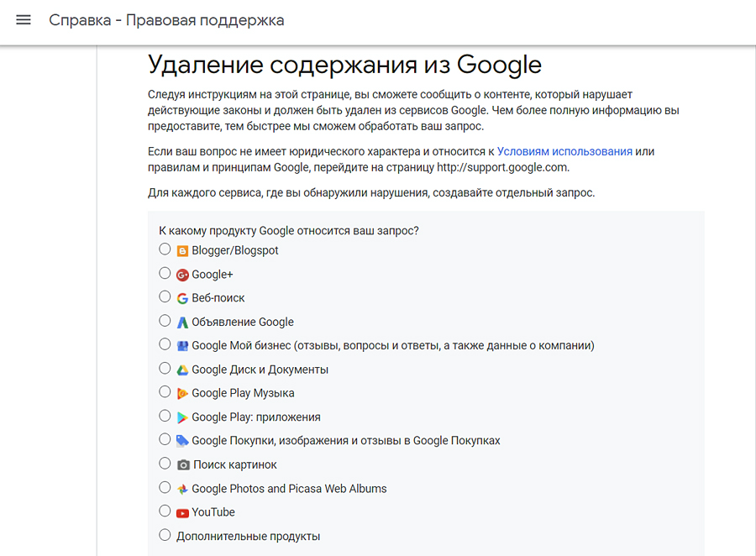The width and height of the screenshot is (756, 556).
Task: Click the Веб-поиск option label
Action: (218, 298)
